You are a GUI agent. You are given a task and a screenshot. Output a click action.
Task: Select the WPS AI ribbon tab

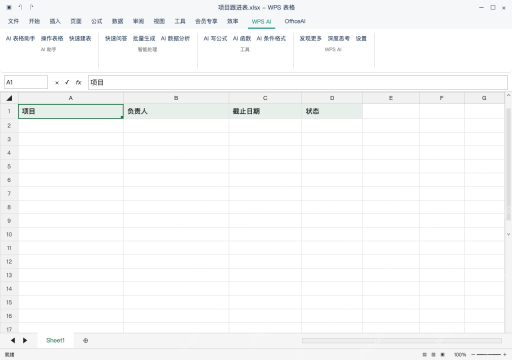tap(261, 21)
